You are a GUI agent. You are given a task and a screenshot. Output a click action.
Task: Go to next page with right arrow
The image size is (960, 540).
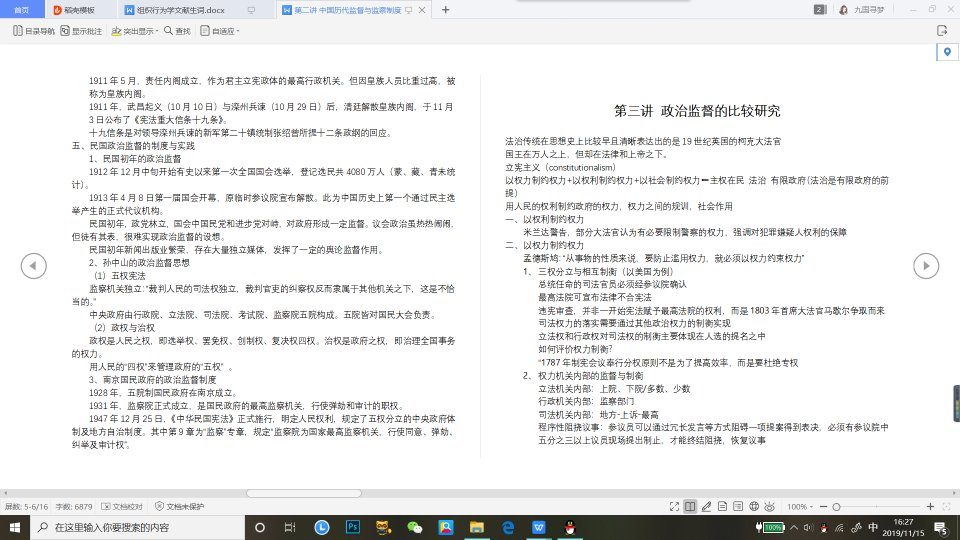(926, 265)
